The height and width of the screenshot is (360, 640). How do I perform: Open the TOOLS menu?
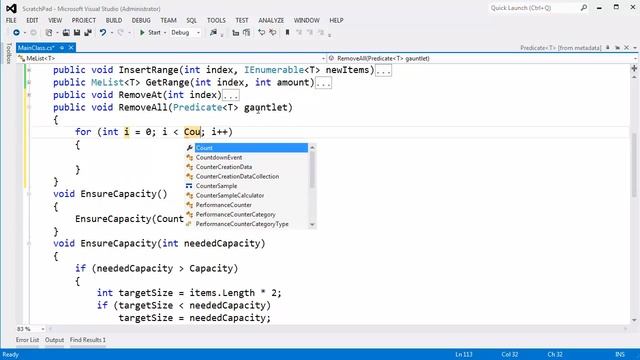pyautogui.click(x=216, y=20)
